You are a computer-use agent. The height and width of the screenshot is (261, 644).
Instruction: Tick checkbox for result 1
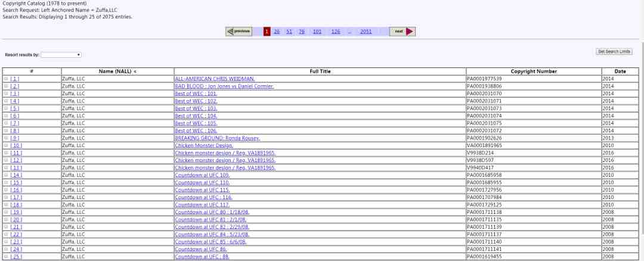6,79
